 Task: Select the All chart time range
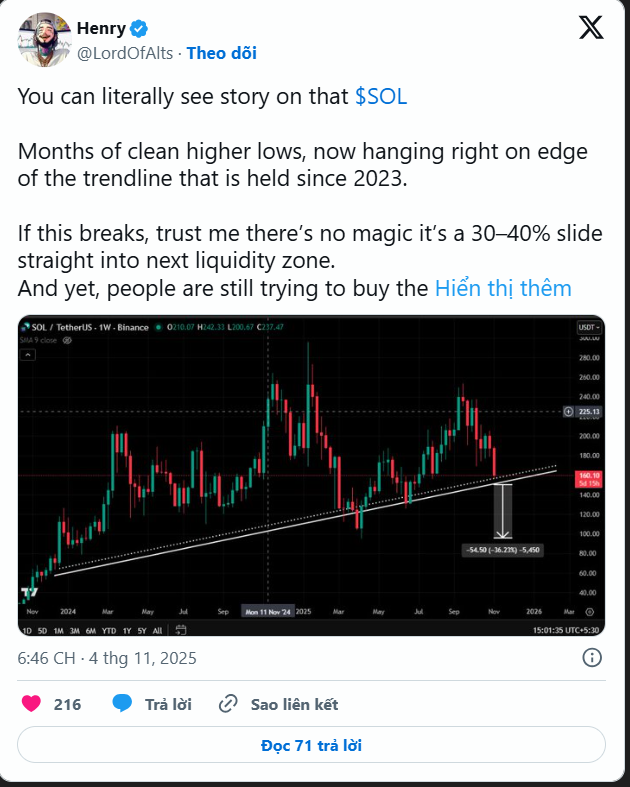[155, 630]
